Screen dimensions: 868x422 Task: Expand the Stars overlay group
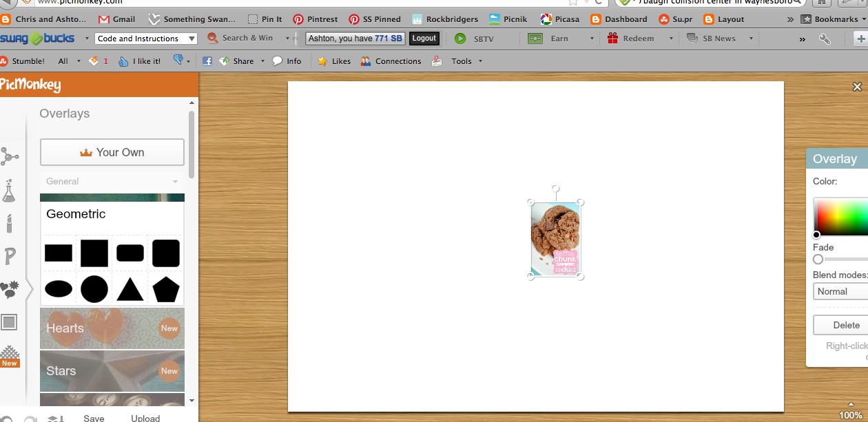click(x=112, y=371)
